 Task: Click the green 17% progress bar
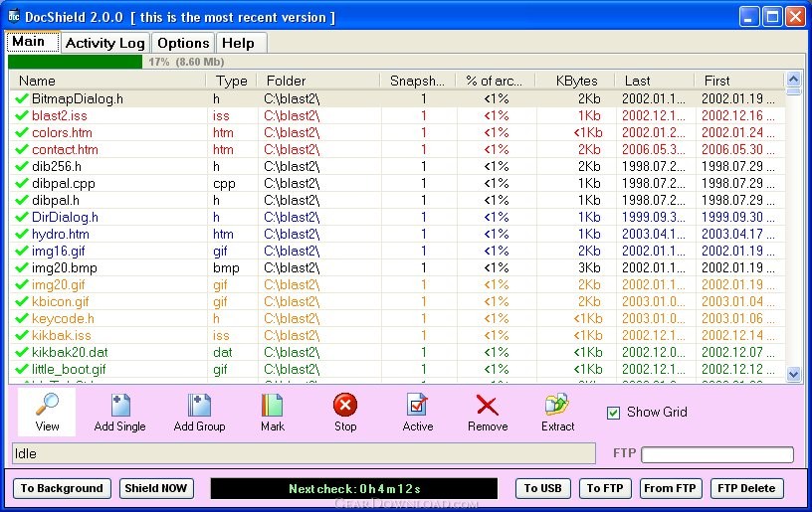pos(75,62)
